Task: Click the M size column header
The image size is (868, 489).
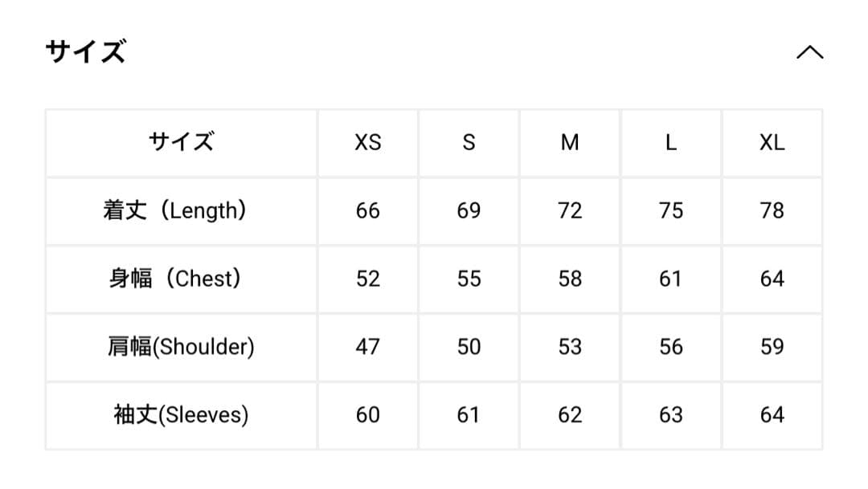Action: (x=570, y=143)
